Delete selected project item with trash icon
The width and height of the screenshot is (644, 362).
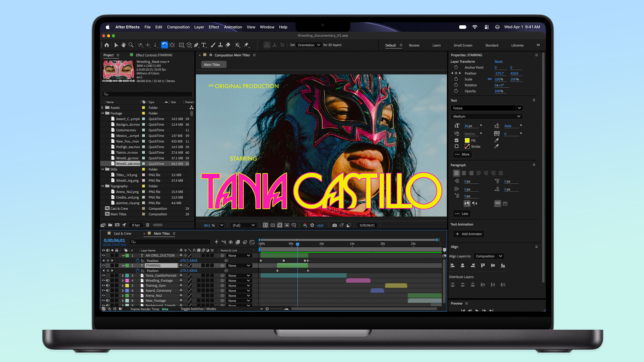pos(148,225)
